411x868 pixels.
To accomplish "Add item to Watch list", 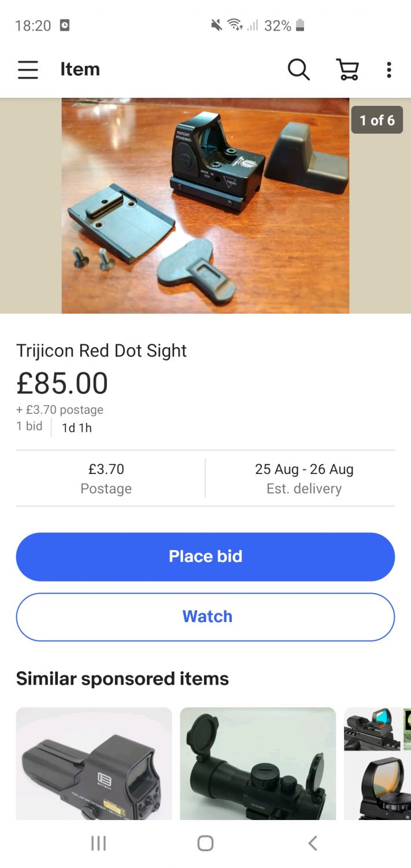I will pos(205,617).
